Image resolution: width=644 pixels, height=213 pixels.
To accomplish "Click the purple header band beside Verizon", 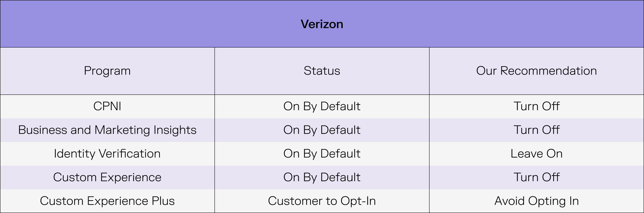I will 150,24.
